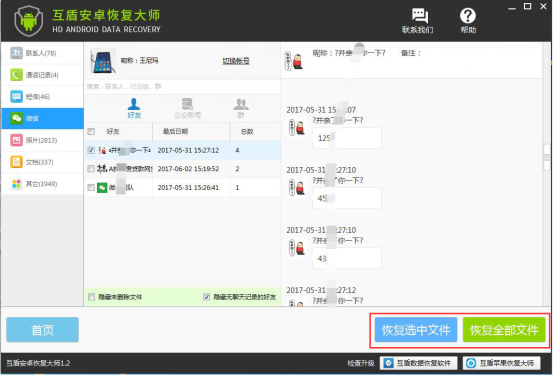Open the 联系我们 contact icon
The image size is (554, 376).
418,21
